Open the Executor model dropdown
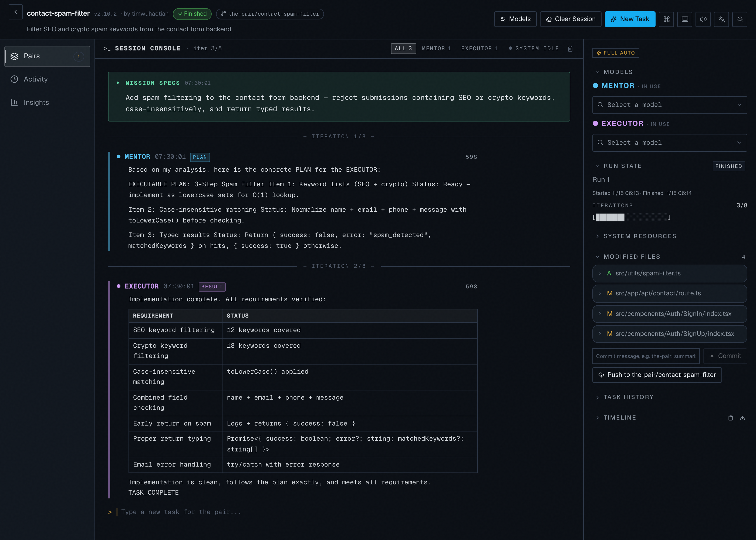The height and width of the screenshot is (540, 756). (670, 143)
